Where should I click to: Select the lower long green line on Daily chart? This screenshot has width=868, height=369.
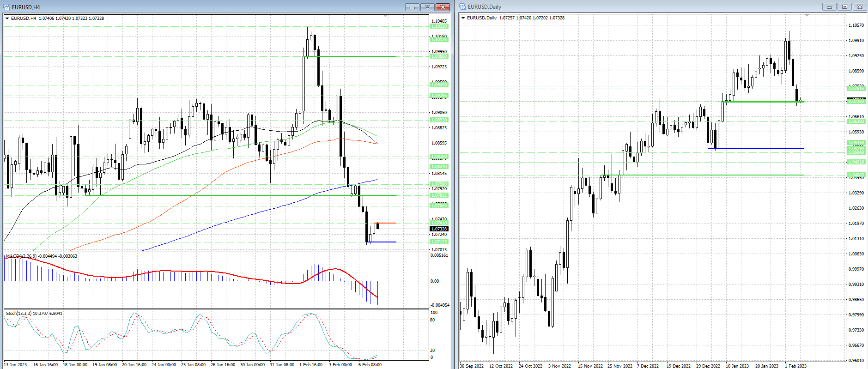pyautogui.click(x=703, y=175)
